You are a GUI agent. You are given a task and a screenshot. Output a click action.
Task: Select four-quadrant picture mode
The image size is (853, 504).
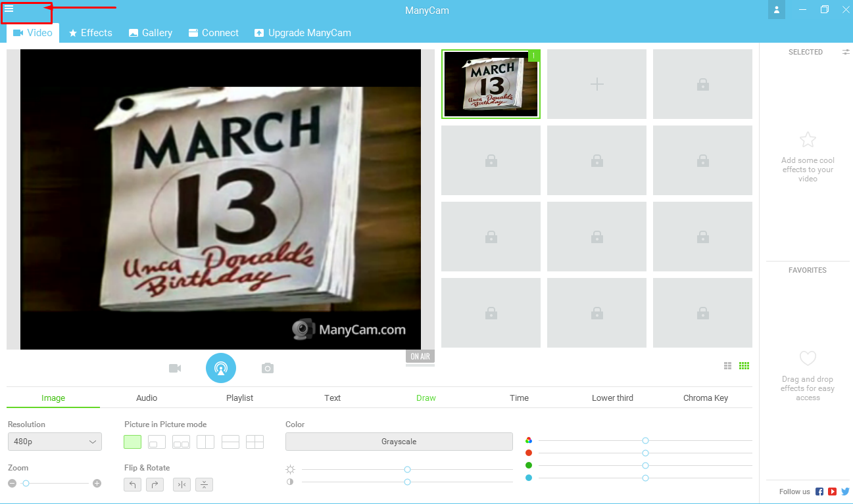tap(255, 442)
